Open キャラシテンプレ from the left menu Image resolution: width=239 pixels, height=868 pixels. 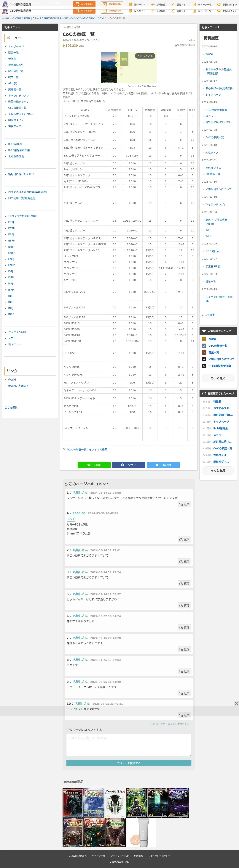point(19,96)
